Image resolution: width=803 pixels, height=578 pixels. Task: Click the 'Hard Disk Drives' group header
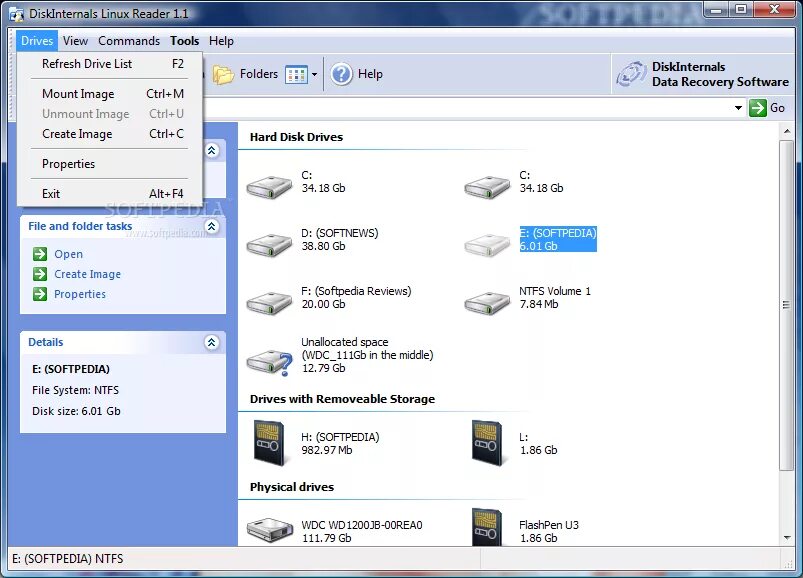tap(297, 137)
